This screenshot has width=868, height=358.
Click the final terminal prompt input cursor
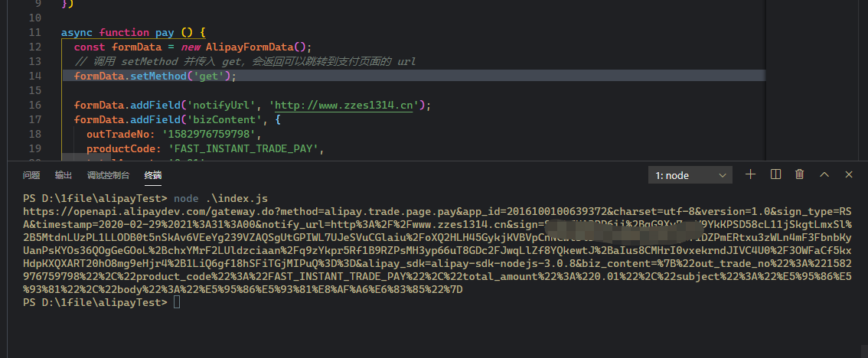177,302
